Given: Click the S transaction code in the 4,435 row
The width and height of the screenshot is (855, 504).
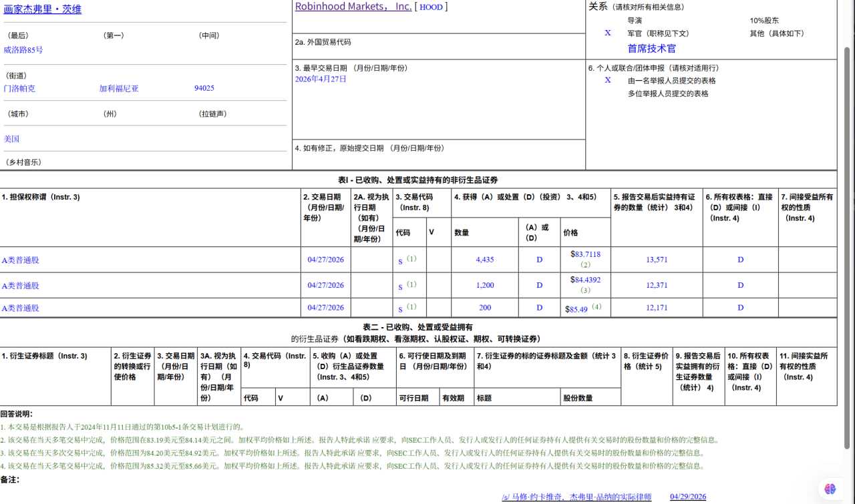Looking at the screenshot, I should [x=401, y=262].
